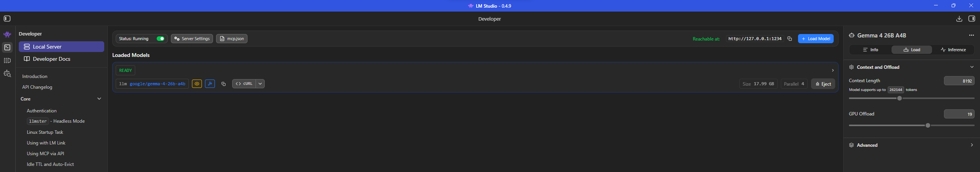Toggle the right sidebar panel icon
Viewport: 980px width, 172px height.
pyautogui.click(x=972, y=19)
